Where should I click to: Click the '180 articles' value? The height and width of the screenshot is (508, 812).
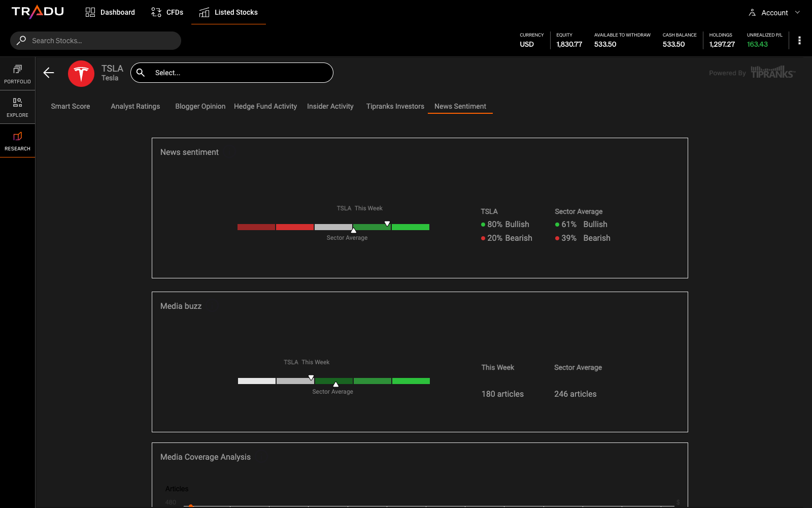click(502, 394)
